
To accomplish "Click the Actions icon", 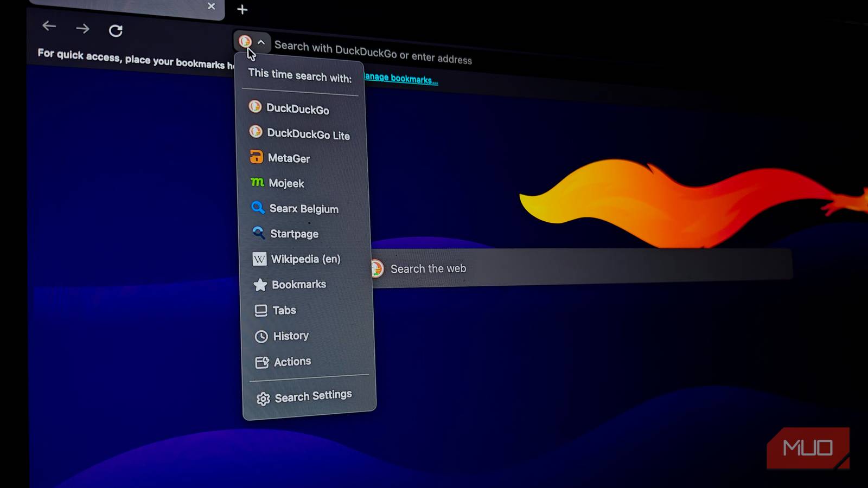I will pos(262,362).
